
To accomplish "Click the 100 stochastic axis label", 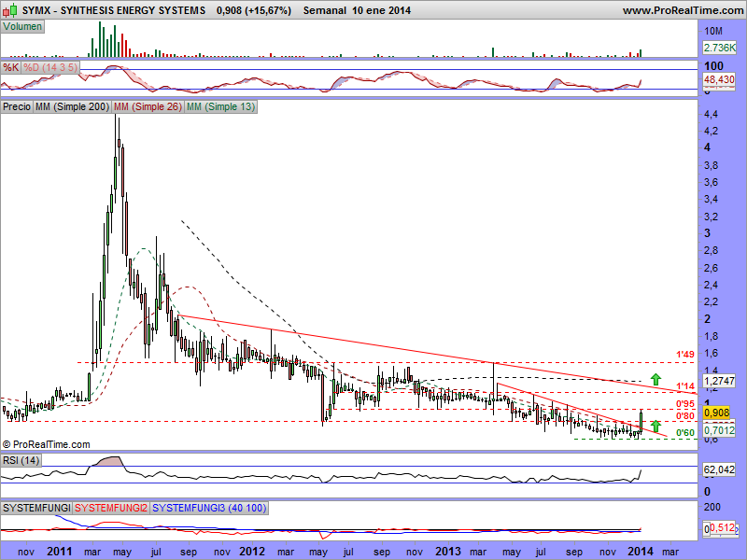I will tap(713, 65).
